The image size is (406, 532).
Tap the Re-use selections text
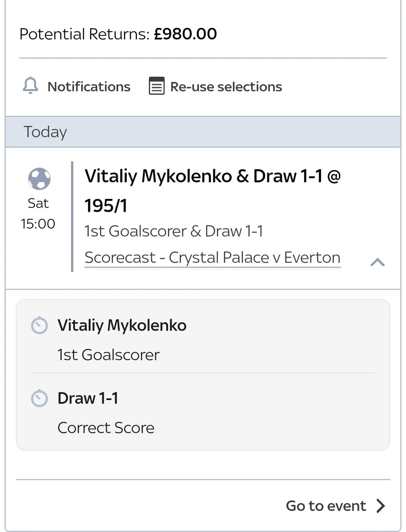[x=226, y=87]
